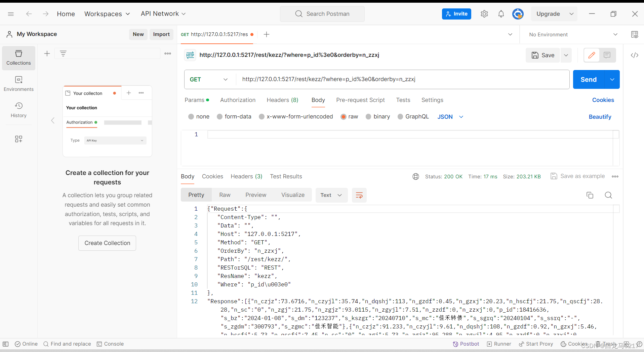Viewport: 644px width, 352px height.
Task: Change the GET method dropdown
Action: (209, 79)
